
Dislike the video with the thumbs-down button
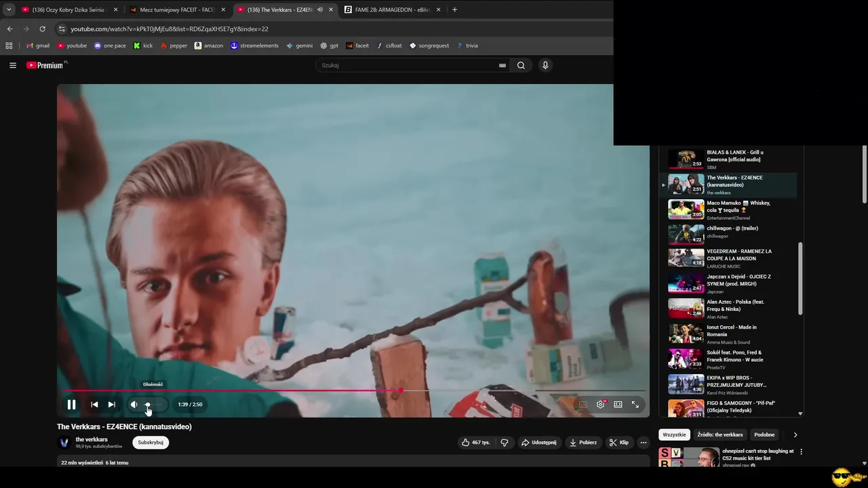[x=505, y=443]
